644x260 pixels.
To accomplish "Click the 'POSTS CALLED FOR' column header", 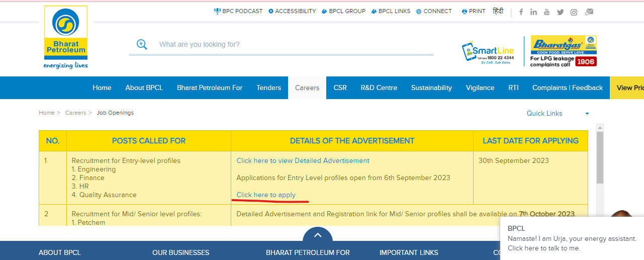I will coord(149,141).
